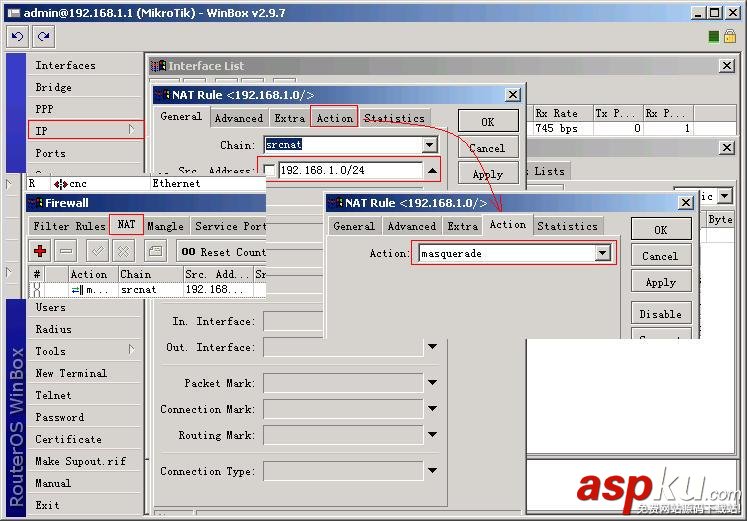Expand the Out. Interface field arrow

(x=432, y=347)
